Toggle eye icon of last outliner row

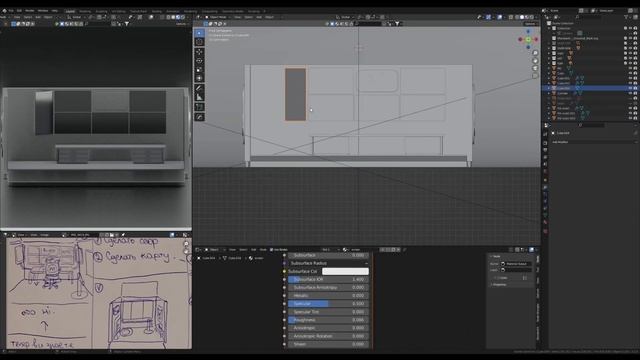(x=631, y=118)
